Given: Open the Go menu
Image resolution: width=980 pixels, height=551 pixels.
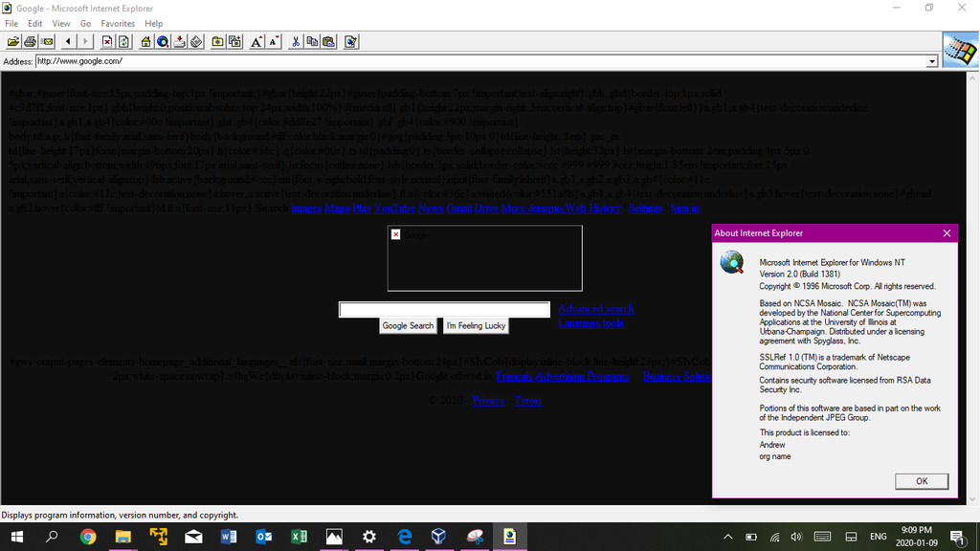Looking at the screenshot, I should click(x=86, y=23).
